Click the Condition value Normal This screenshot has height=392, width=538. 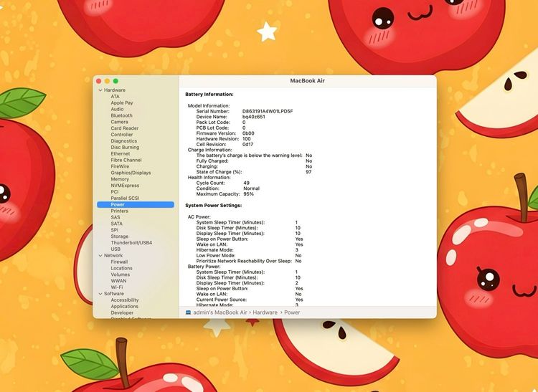[x=252, y=188]
